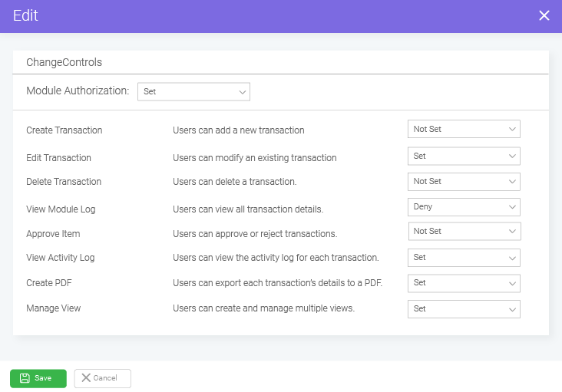Click the Module Authorization dropdown chevron arrow
This screenshot has width=562, height=392.
(x=243, y=92)
